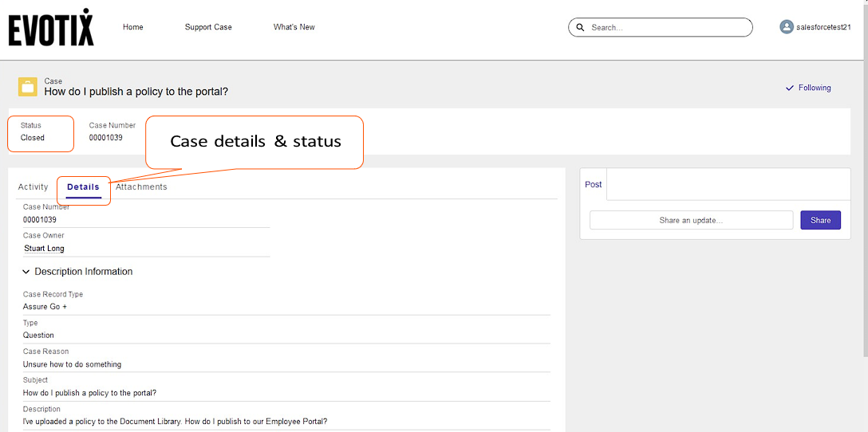Select the Post tab
Viewport: 868px width, 432px height.
click(x=594, y=184)
